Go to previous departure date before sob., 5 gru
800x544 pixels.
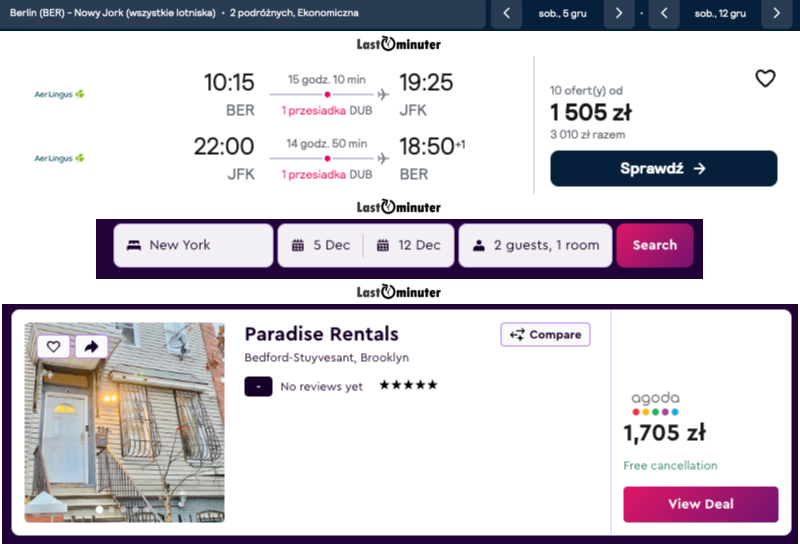click(506, 13)
